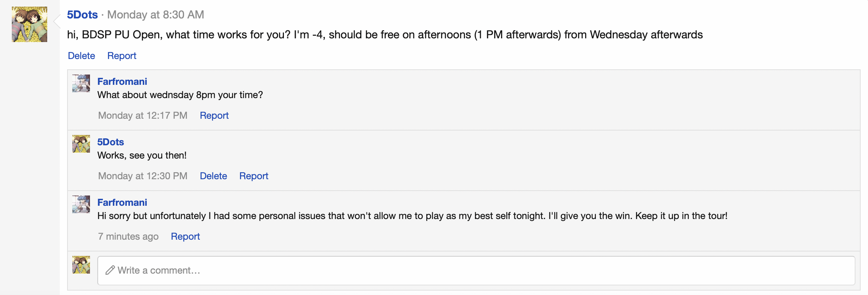Delete the 'Works, see you then!' comment

213,176
